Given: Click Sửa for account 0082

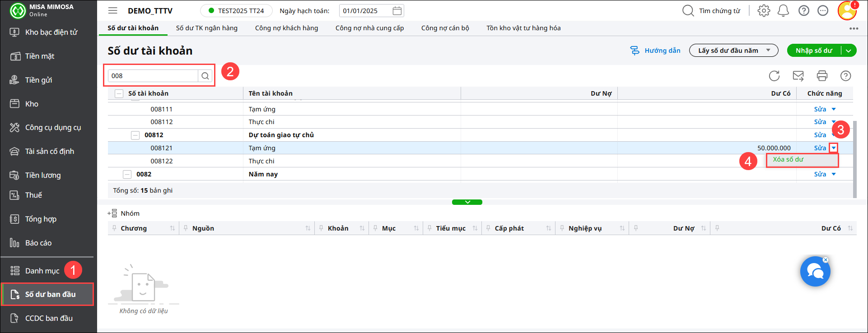Looking at the screenshot, I should [820, 174].
